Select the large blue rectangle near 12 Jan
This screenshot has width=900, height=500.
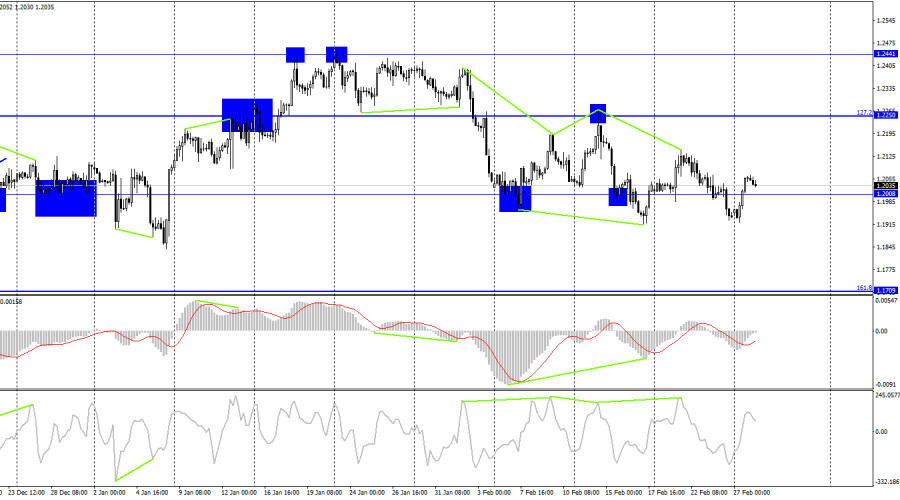pyautogui.click(x=247, y=115)
